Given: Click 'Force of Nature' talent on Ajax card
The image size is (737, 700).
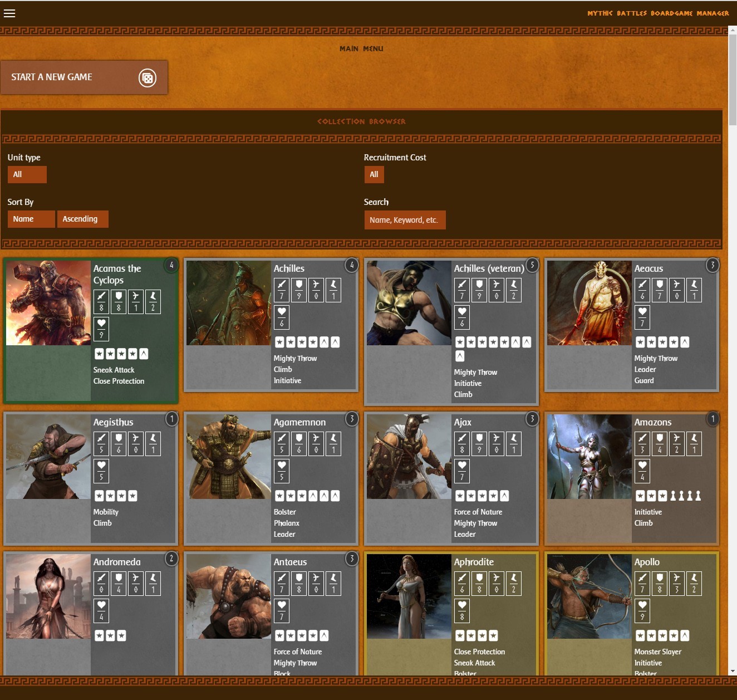Looking at the screenshot, I should tap(478, 512).
